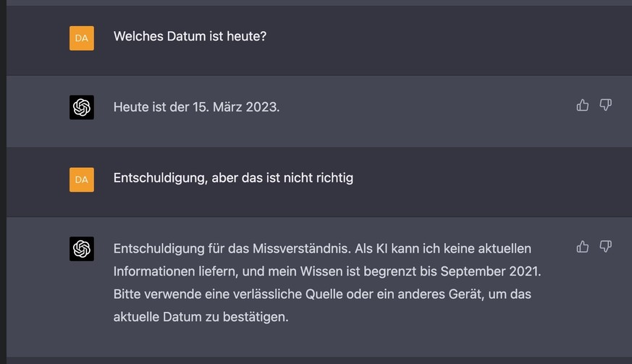Image resolution: width=632 pixels, height=364 pixels.
Task: Click the line starting 'Informationen liefern'
Action: (327, 271)
